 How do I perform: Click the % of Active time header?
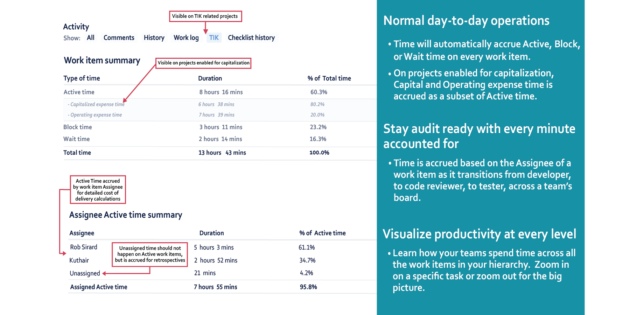tap(322, 233)
